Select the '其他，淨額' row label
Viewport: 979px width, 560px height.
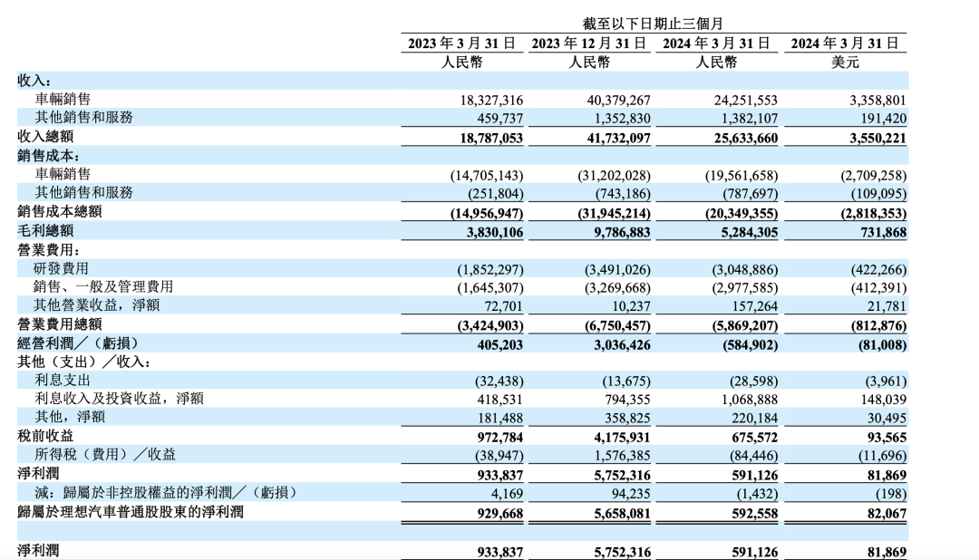point(70,417)
